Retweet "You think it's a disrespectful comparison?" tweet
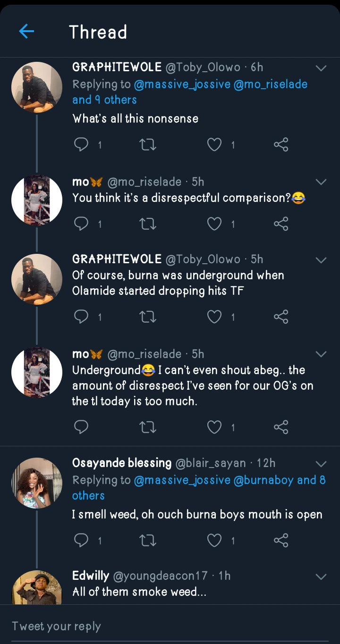 click(x=148, y=224)
